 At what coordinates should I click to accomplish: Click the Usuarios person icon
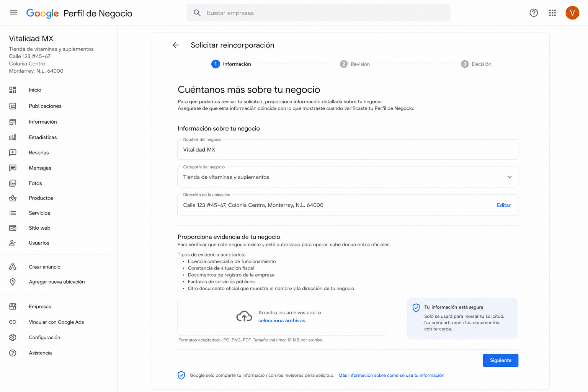(x=13, y=243)
